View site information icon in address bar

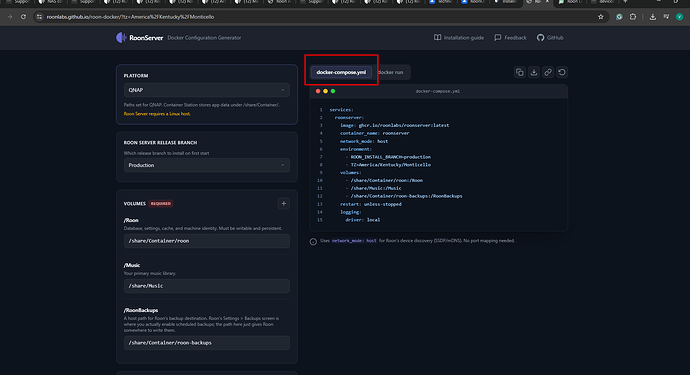(x=39, y=17)
